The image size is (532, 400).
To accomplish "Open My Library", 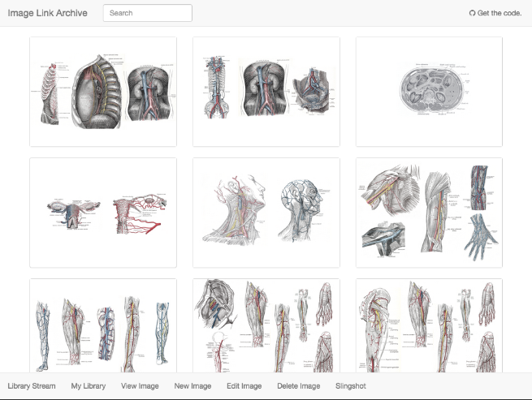I will tap(89, 386).
